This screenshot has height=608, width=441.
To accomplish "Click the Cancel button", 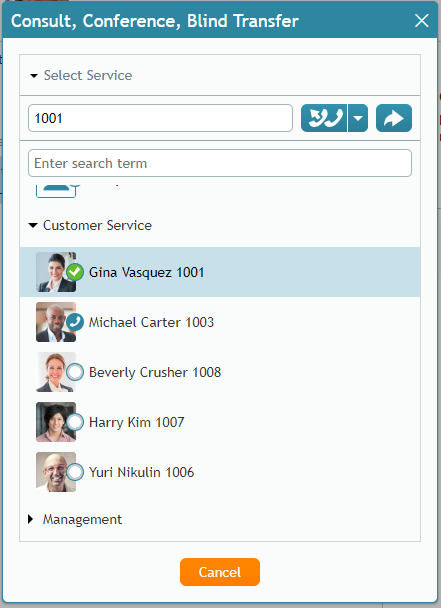I will click(x=220, y=572).
